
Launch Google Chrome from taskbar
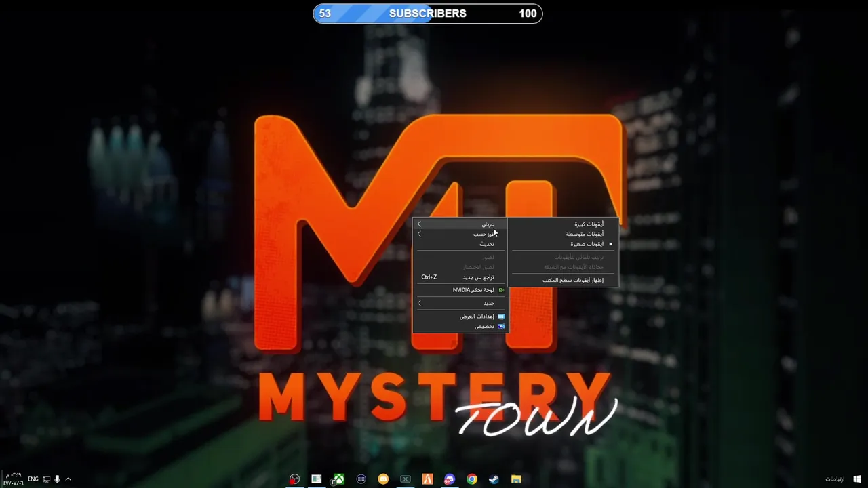pos(471,479)
